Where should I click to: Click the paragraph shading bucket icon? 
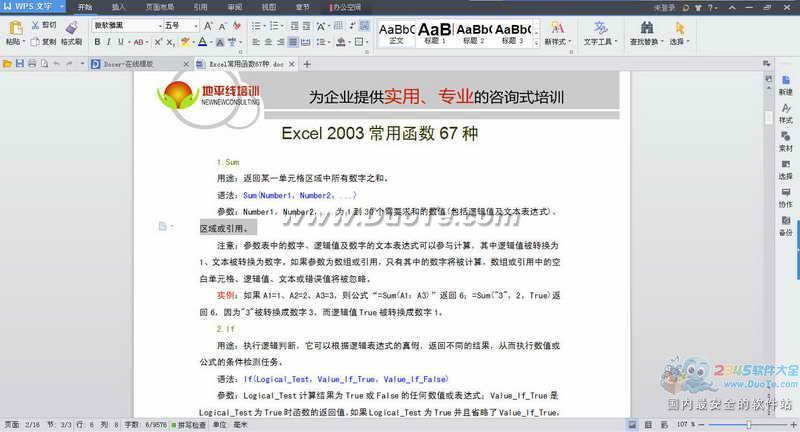point(341,42)
